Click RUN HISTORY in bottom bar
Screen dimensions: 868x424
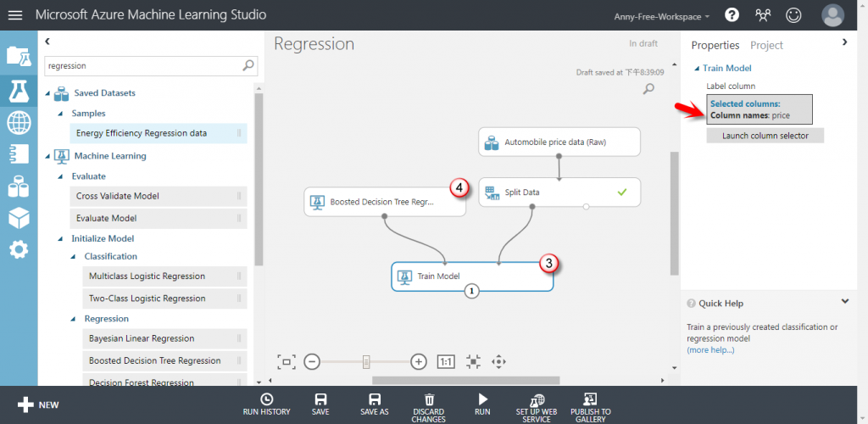(266, 404)
